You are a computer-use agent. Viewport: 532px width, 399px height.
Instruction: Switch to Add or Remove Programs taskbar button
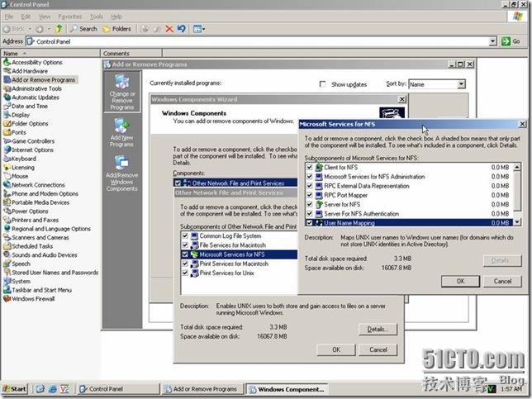(x=203, y=389)
